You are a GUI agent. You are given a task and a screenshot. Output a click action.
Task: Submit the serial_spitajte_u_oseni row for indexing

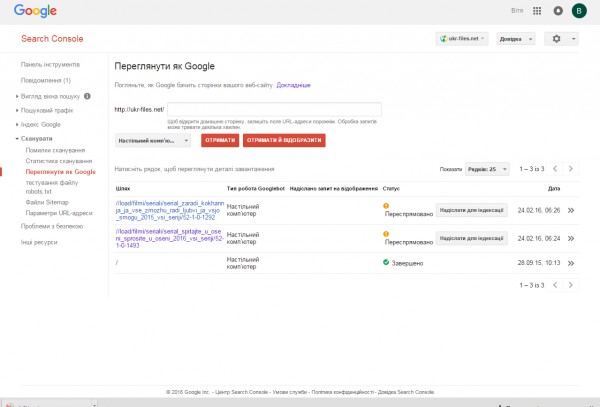click(x=471, y=238)
